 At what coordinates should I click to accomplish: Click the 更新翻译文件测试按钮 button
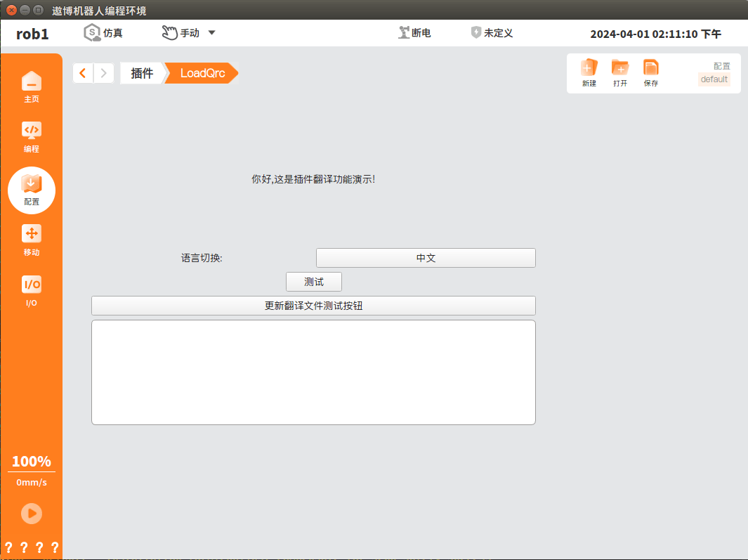(313, 306)
